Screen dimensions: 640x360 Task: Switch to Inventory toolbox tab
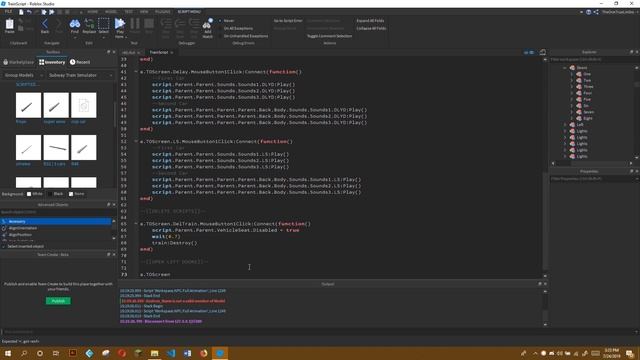(x=52, y=62)
